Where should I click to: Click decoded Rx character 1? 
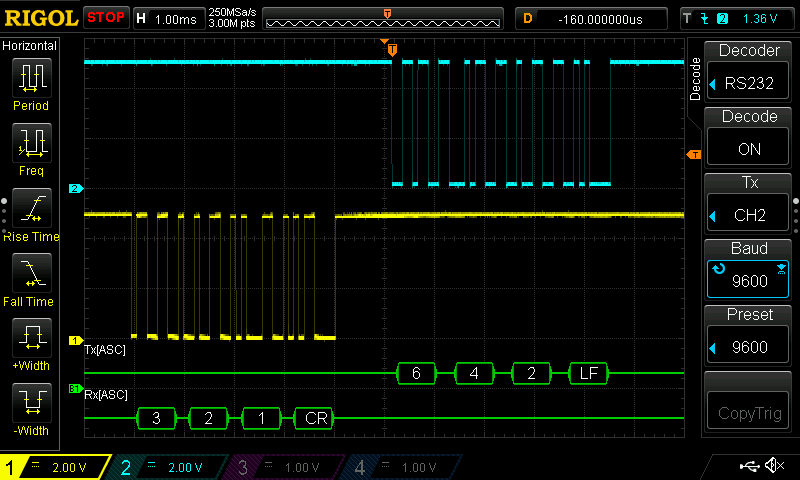point(261,418)
